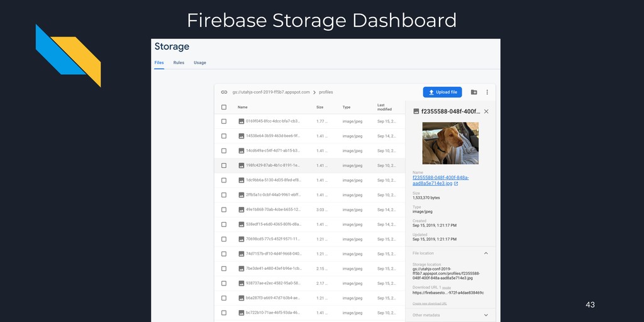Select checkbox for file 538edf15
This screenshot has height=322, width=644.
[224, 225]
